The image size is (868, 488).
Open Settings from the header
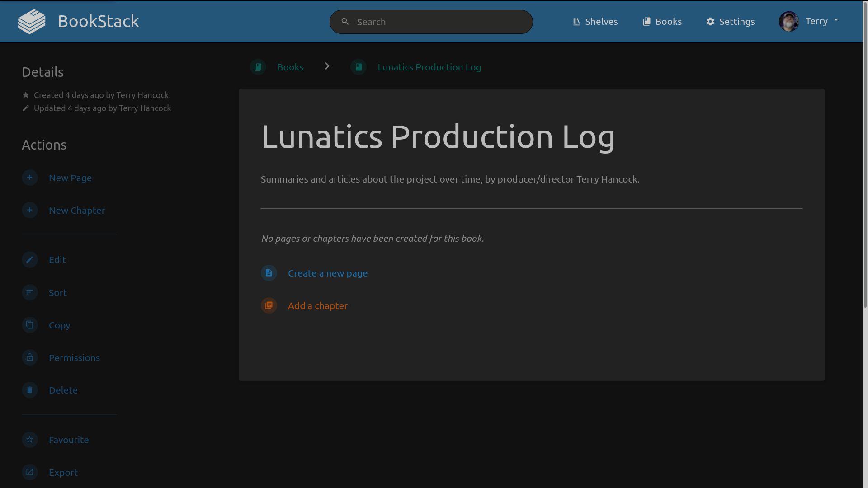point(730,22)
